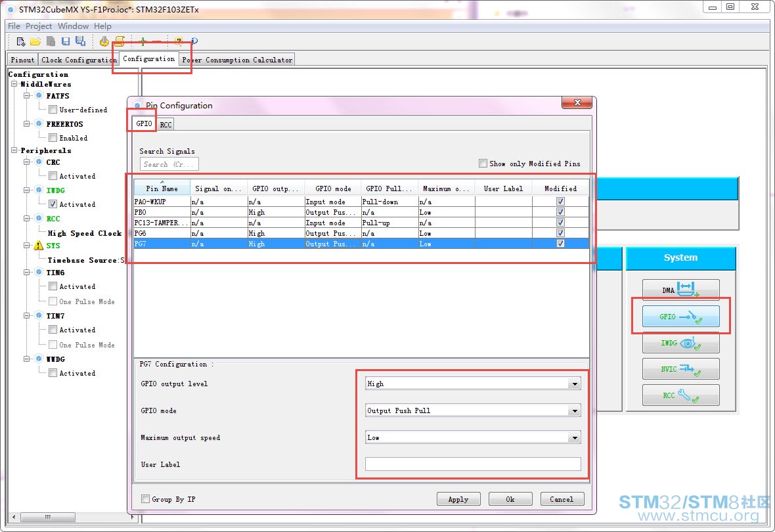Collapse the Peripherals tree node
Viewport: 775px width, 532px height.
15,150
